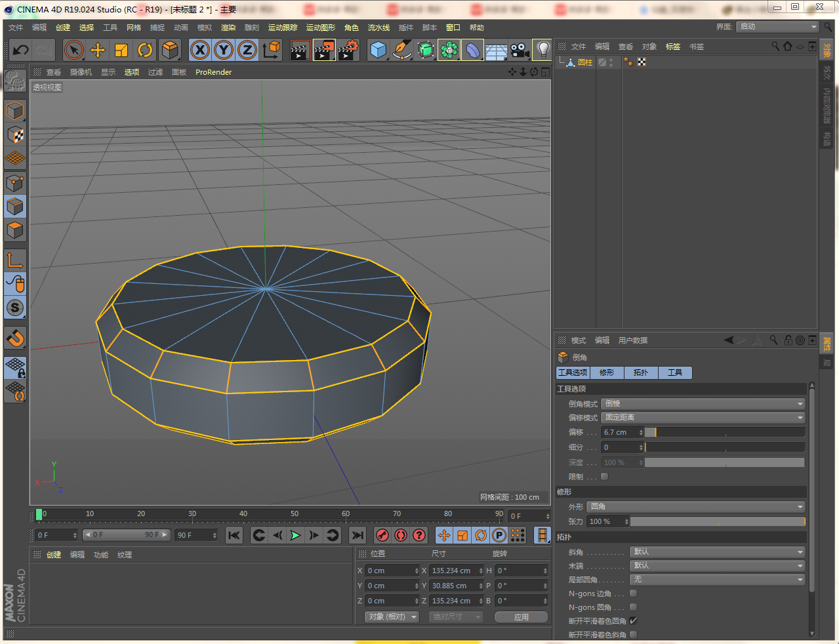The height and width of the screenshot is (644, 839).
Task: Click the spline pen icon
Action: 402,50
